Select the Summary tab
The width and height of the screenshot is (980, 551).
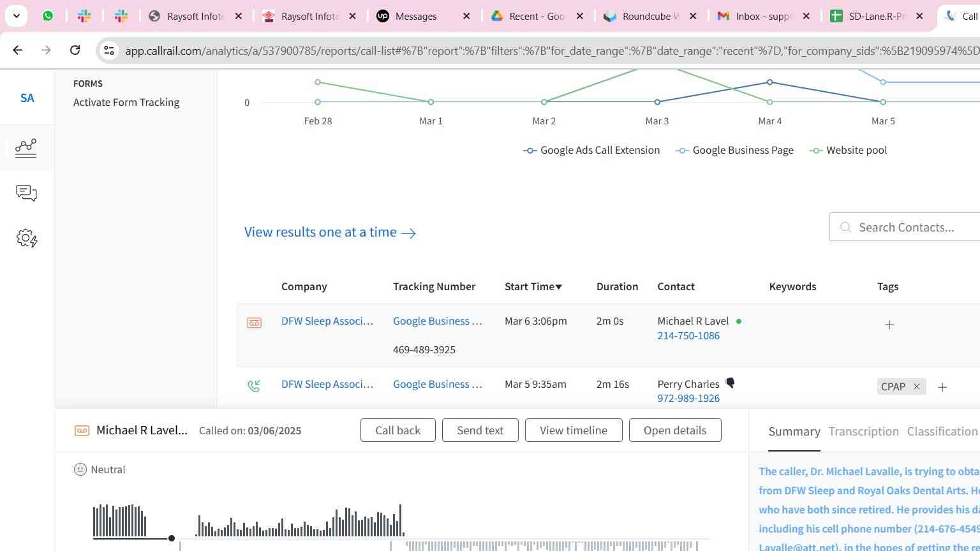click(x=794, y=432)
